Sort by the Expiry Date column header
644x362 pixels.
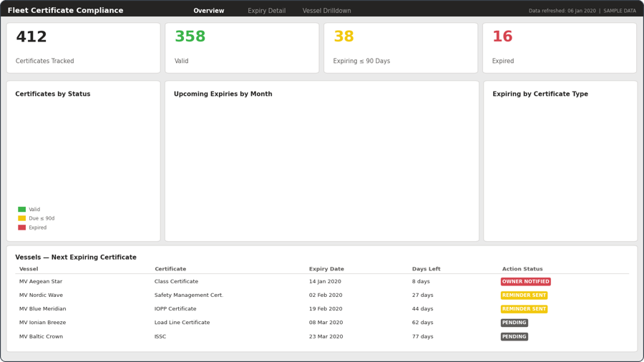click(x=326, y=269)
